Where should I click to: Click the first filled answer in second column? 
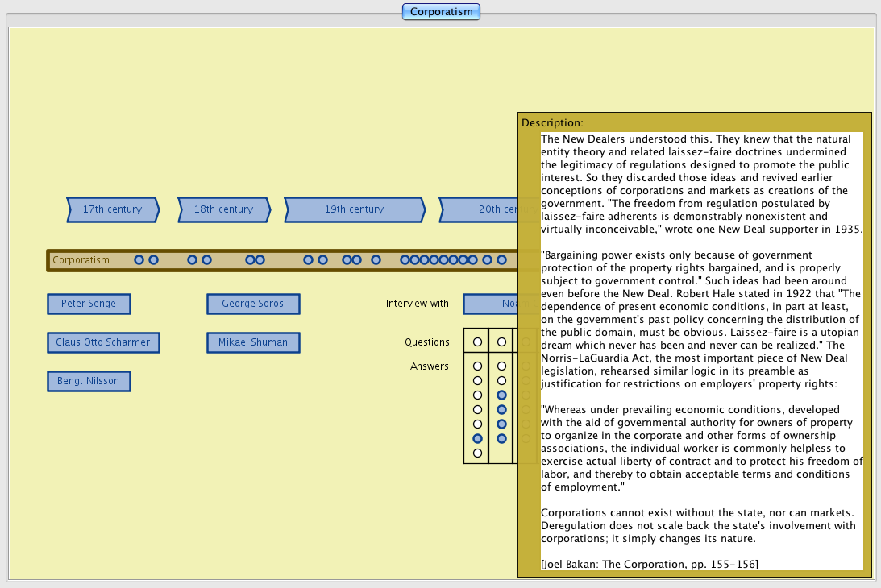pos(501,395)
